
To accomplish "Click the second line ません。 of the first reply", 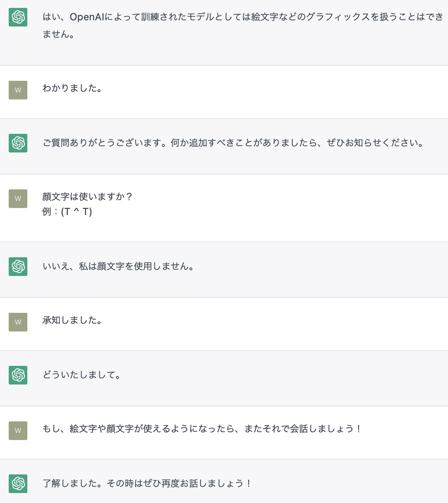I will pos(59,34).
